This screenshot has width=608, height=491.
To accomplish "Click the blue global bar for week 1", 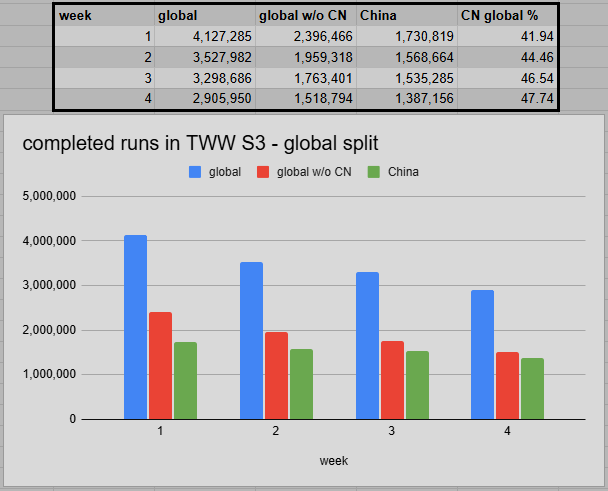I will [135, 327].
